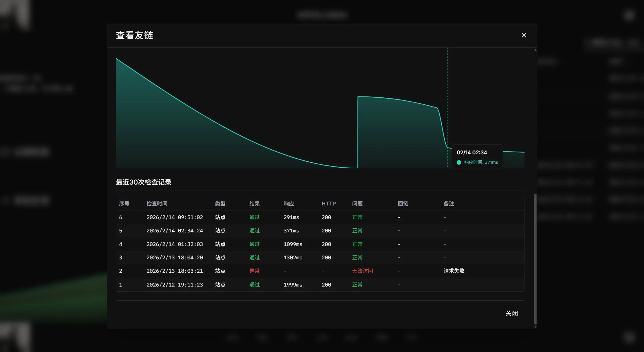Click the teal dot in the chart tooltip
Screen dimensions: 644x352
[x=459, y=162]
